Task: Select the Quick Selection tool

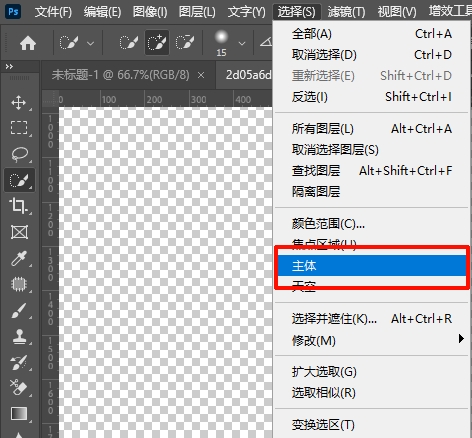Action: click(19, 180)
